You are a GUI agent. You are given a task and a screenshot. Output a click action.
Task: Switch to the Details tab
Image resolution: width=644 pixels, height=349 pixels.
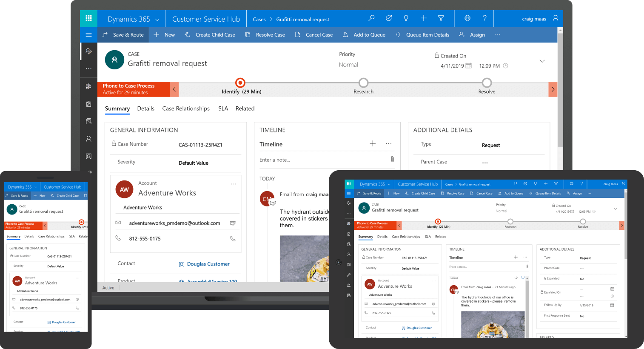pyautogui.click(x=145, y=109)
